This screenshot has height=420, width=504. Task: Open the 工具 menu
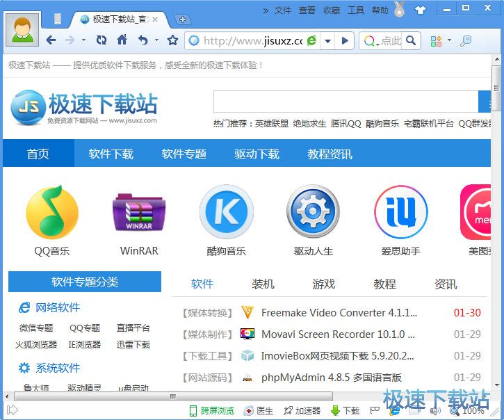tap(355, 10)
